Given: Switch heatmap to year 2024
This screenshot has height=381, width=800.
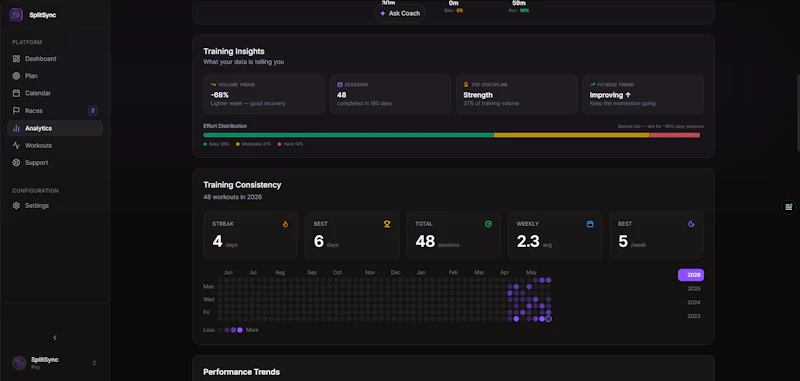Looking at the screenshot, I should 693,302.
